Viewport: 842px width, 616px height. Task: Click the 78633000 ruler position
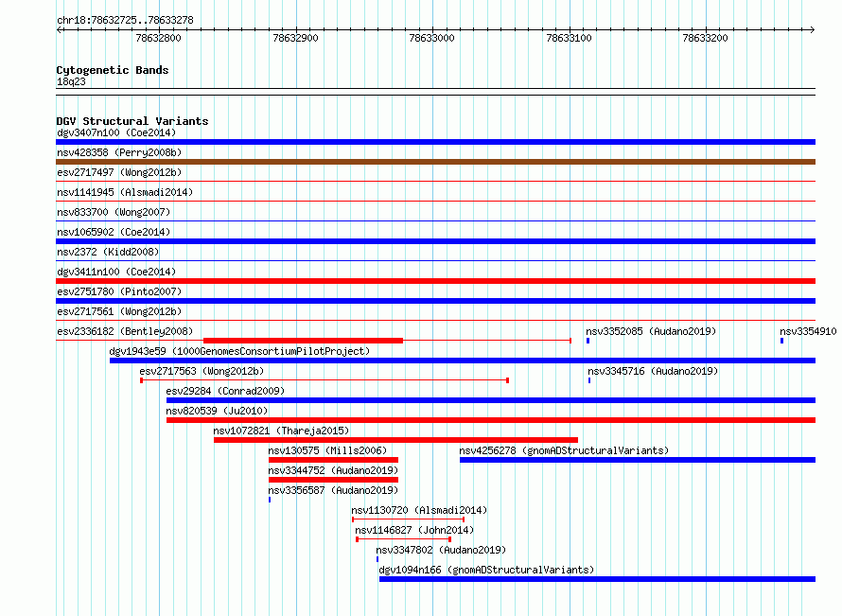click(x=431, y=38)
